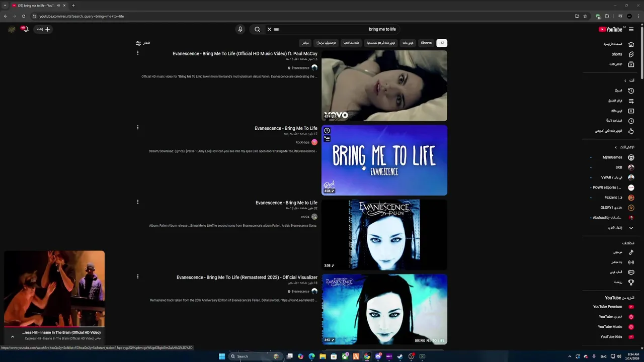Open YouTube Studio in the sidebar
This screenshot has width=644, height=362.
tap(616, 317)
